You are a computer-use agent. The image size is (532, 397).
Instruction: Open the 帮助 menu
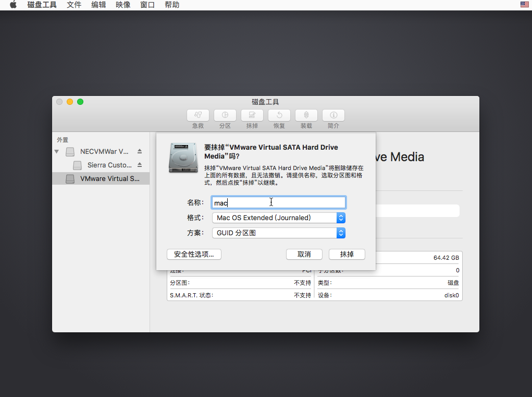pos(171,5)
